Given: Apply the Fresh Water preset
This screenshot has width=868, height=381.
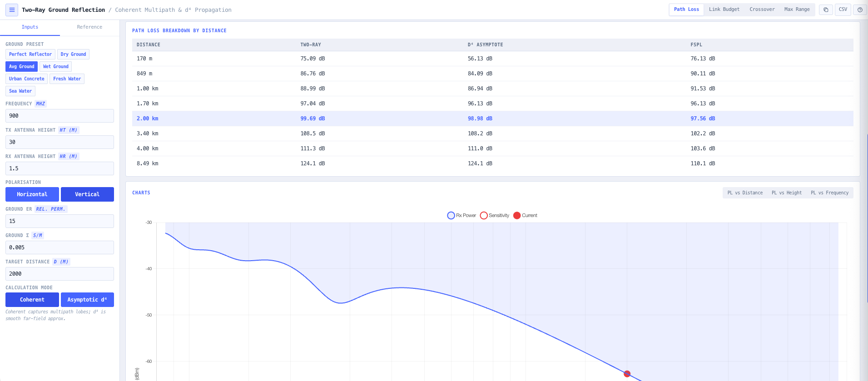Looking at the screenshot, I should click(x=67, y=79).
